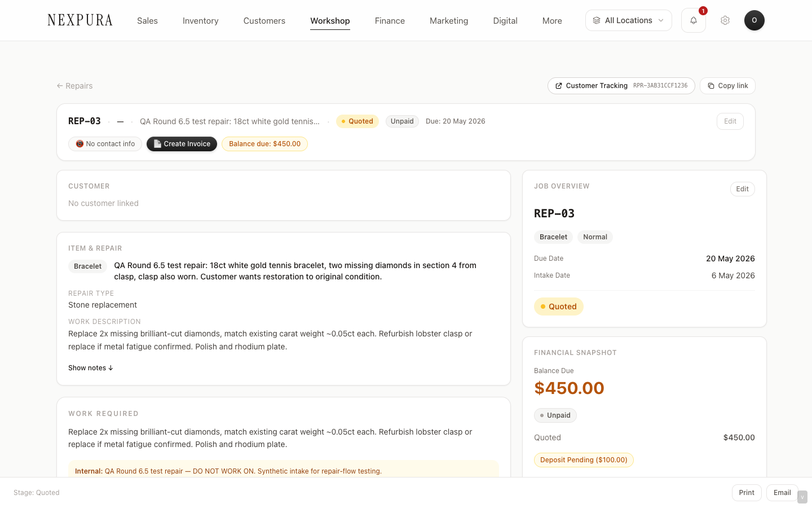Viewport: 812px width, 508px height.
Task: Click the Email button
Action: (782, 493)
